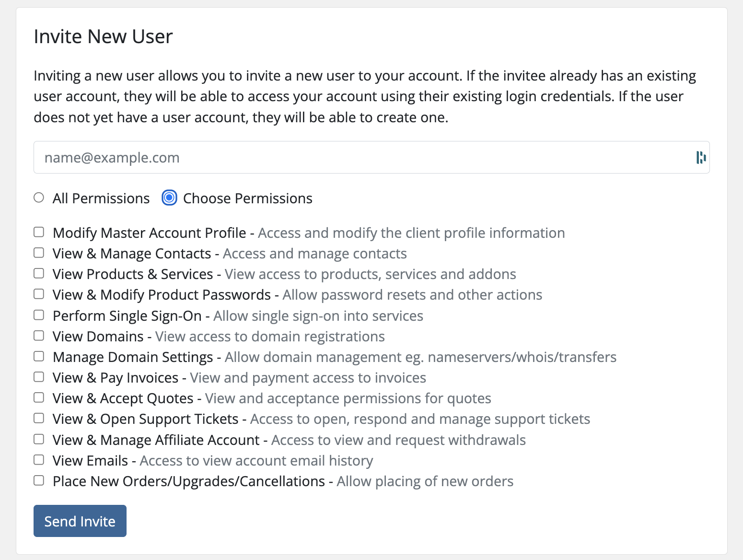The height and width of the screenshot is (560, 743).
Task: Click the password manager icon in email field
Action: click(x=701, y=157)
